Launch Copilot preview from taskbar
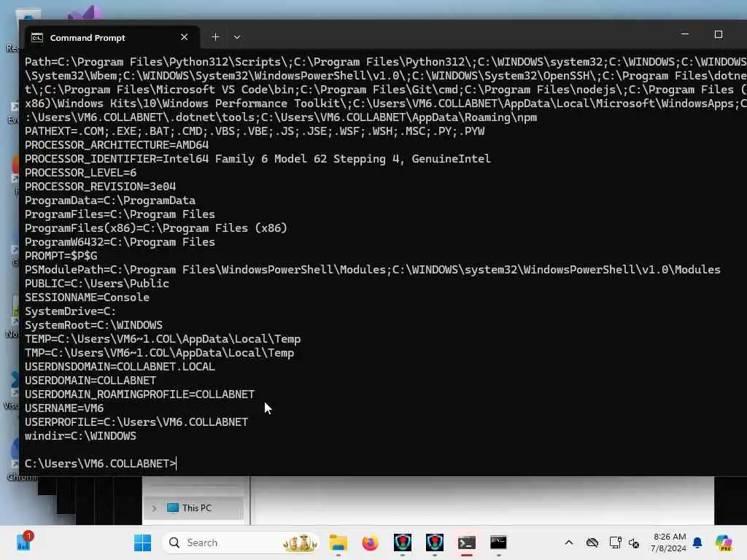The width and height of the screenshot is (747, 560). coord(724,542)
